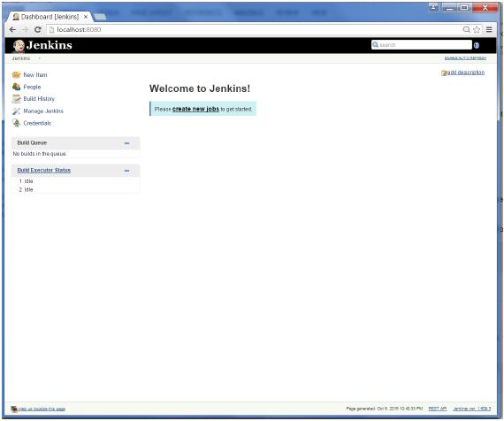The height and width of the screenshot is (421, 504).
Task: Click the Jenkins breadcrumb link
Action: pos(21,58)
